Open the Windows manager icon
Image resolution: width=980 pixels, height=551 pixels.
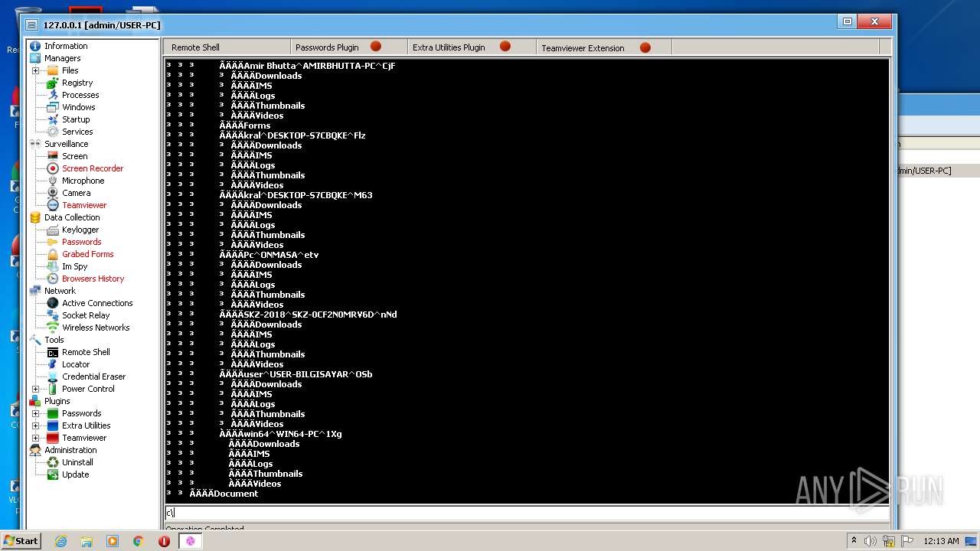coord(53,107)
